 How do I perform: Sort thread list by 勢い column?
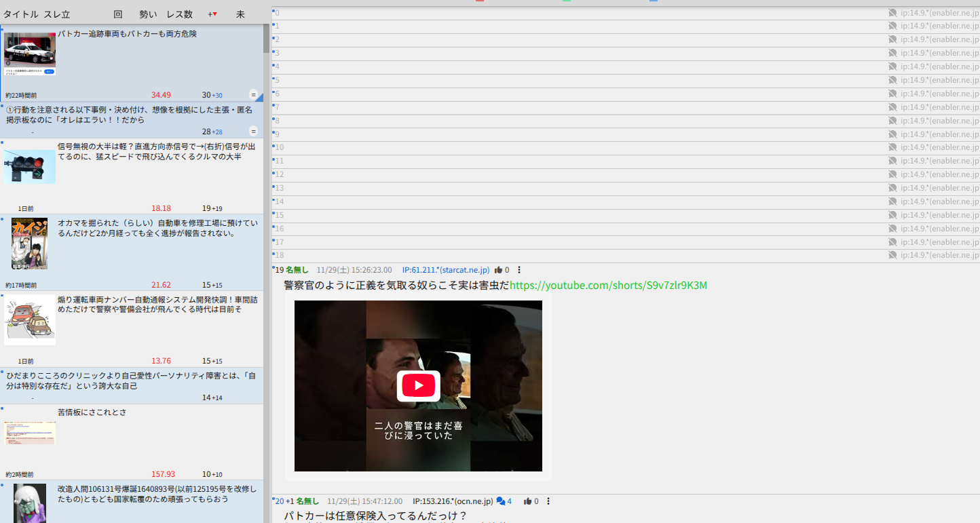pyautogui.click(x=148, y=14)
